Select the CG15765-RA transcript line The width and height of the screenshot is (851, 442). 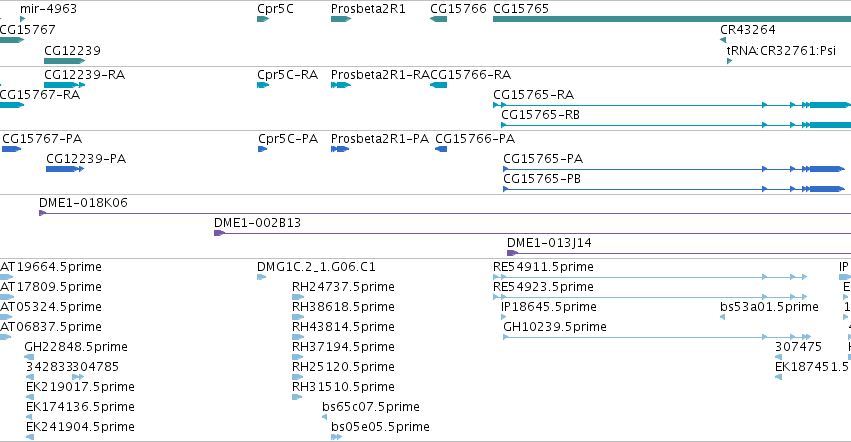(672, 105)
